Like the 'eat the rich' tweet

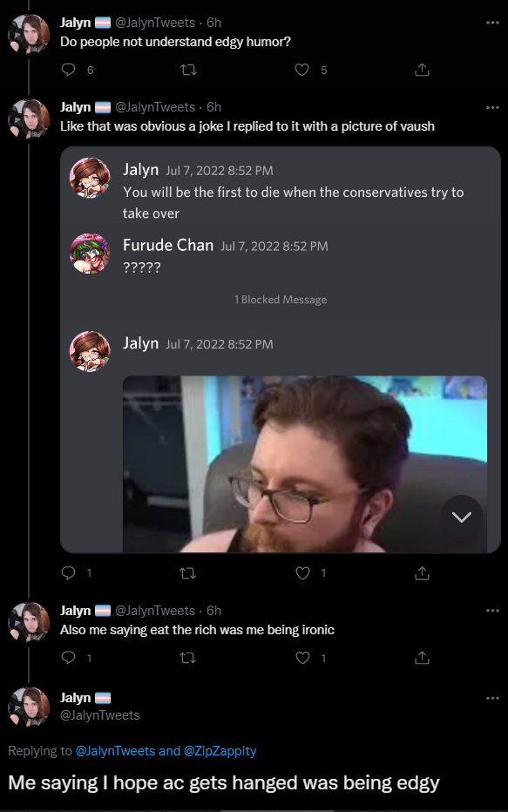(302, 658)
